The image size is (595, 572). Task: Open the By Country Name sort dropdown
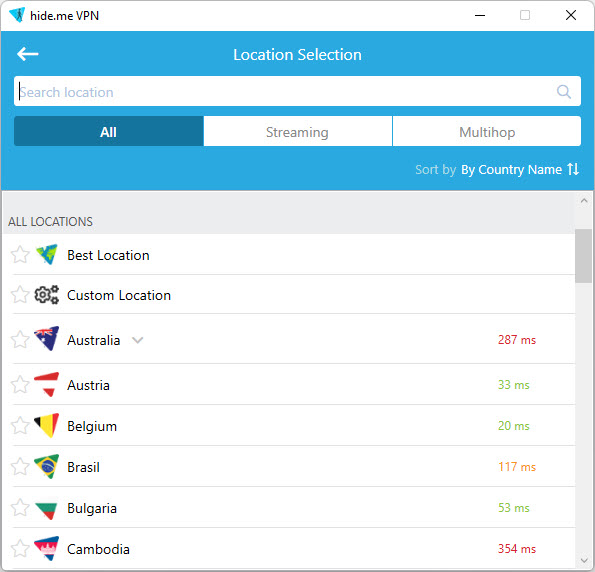point(511,170)
